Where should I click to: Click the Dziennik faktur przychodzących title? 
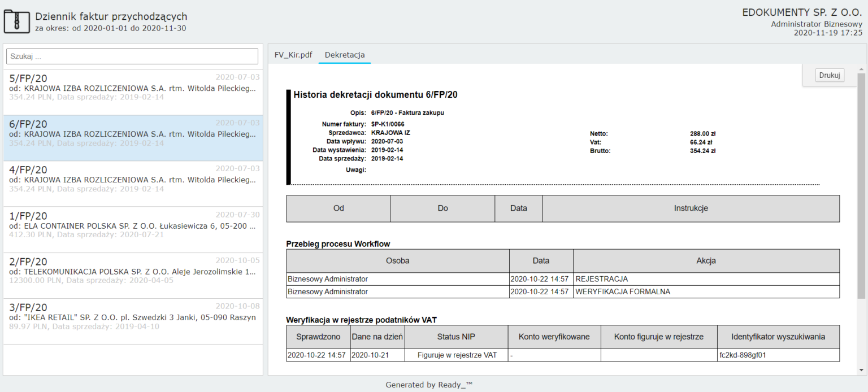tap(111, 17)
